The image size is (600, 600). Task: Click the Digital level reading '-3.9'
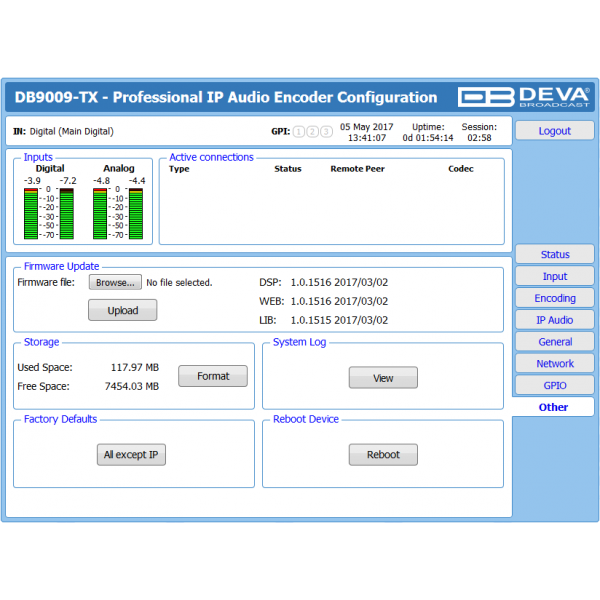tap(32, 181)
